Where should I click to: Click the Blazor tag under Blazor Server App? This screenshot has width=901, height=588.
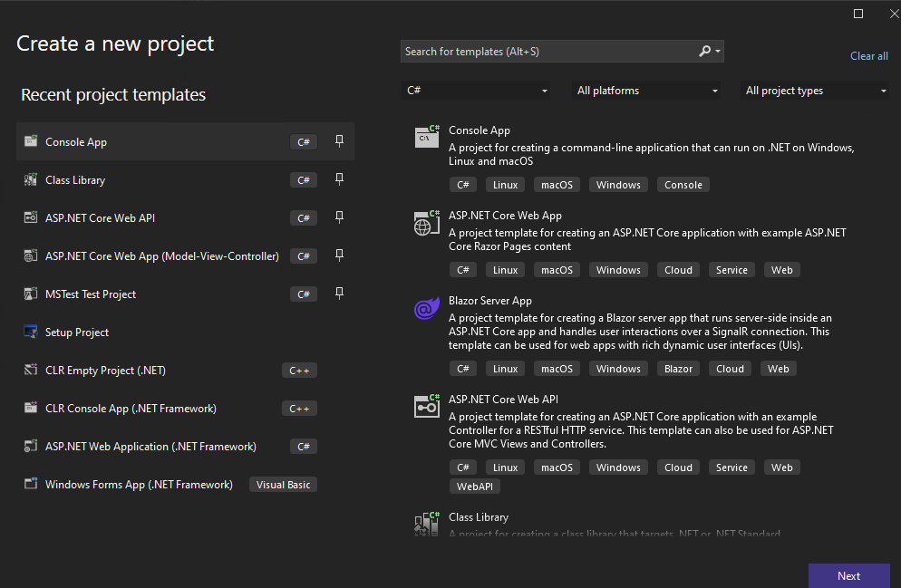(x=678, y=369)
